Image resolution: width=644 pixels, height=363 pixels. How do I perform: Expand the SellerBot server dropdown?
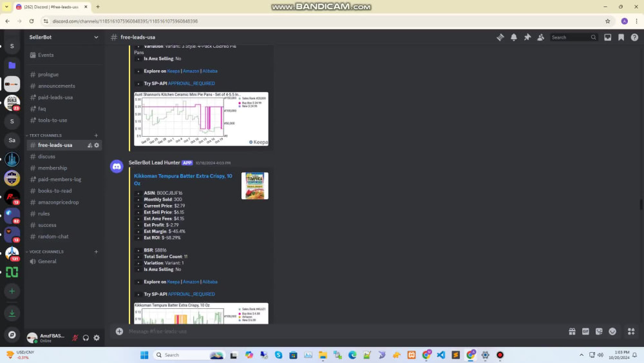[96, 37]
